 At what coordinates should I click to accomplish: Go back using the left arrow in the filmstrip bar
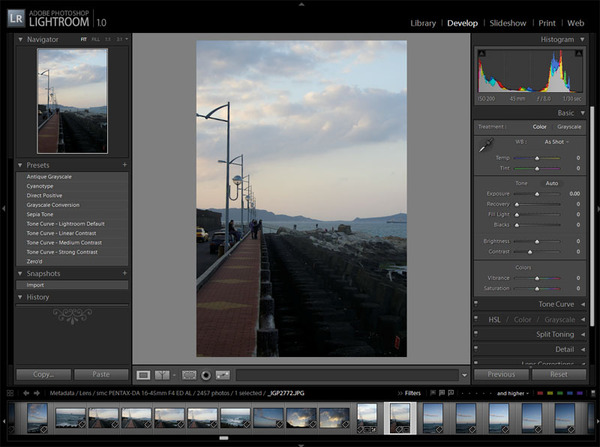click(x=26, y=393)
